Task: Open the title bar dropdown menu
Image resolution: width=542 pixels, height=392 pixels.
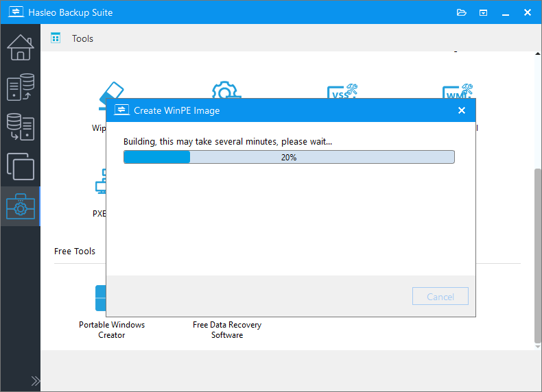Action: (484, 12)
